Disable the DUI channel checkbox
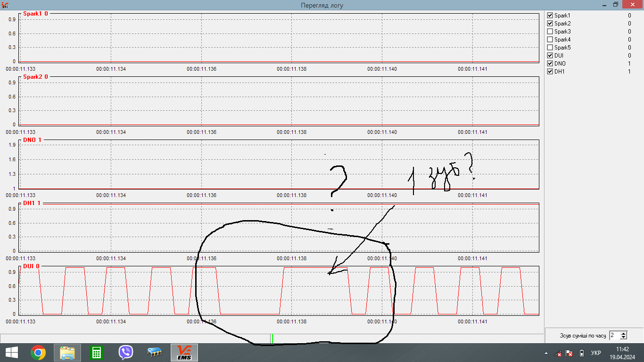Viewport: 644px width, 362px height. [550, 56]
